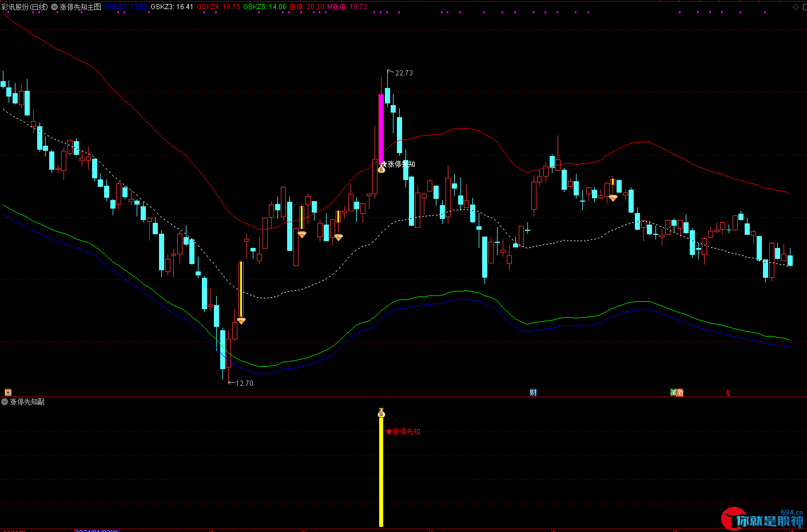Click the GSKZ4: 18.75 value
This screenshot has height=532, width=807.
218,7
